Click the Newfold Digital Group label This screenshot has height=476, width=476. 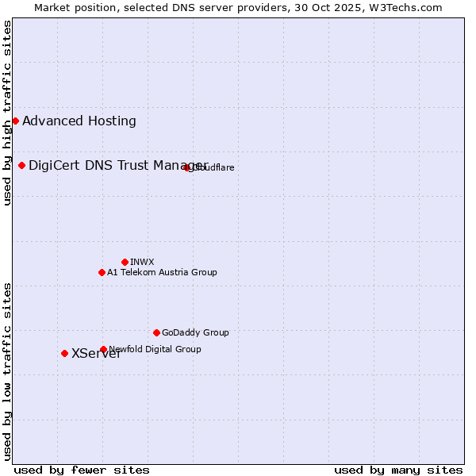coord(155,349)
